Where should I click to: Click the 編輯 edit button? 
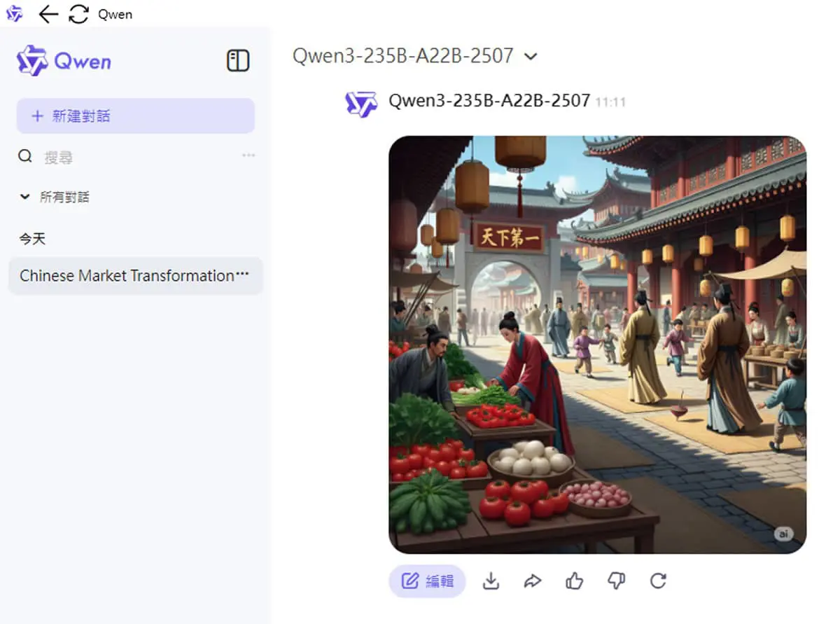click(x=427, y=581)
